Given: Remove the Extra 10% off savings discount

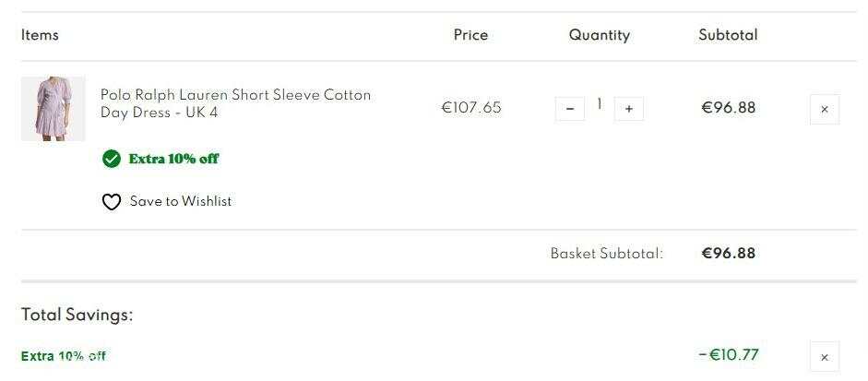Looking at the screenshot, I should (x=825, y=357).
